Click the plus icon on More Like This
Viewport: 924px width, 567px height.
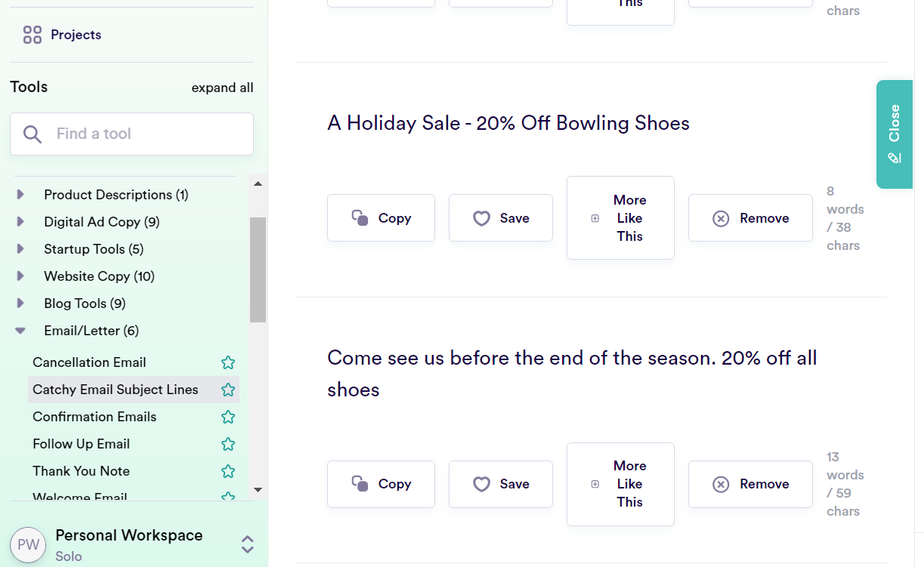point(595,218)
